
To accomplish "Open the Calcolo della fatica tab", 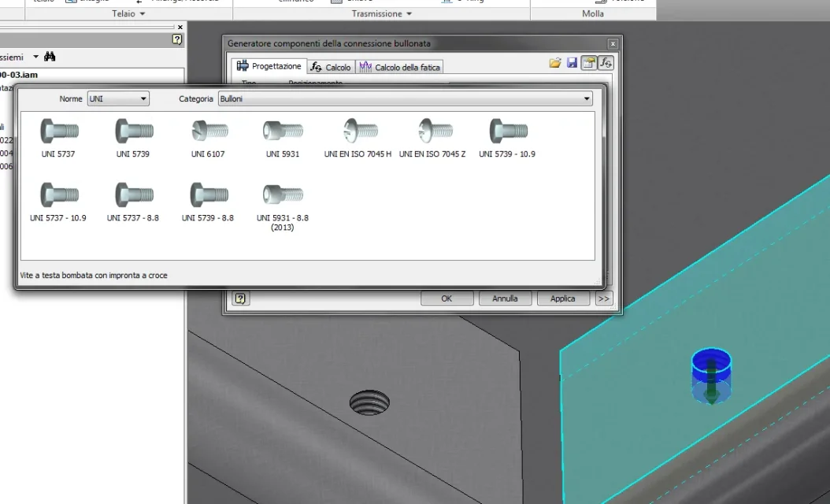I will tap(400, 67).
